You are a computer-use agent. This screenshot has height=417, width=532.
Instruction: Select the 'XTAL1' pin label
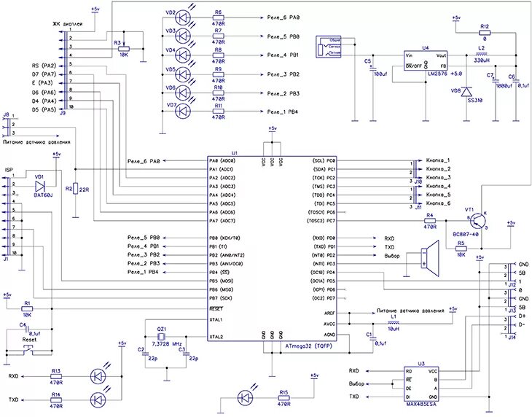point(216,319)
